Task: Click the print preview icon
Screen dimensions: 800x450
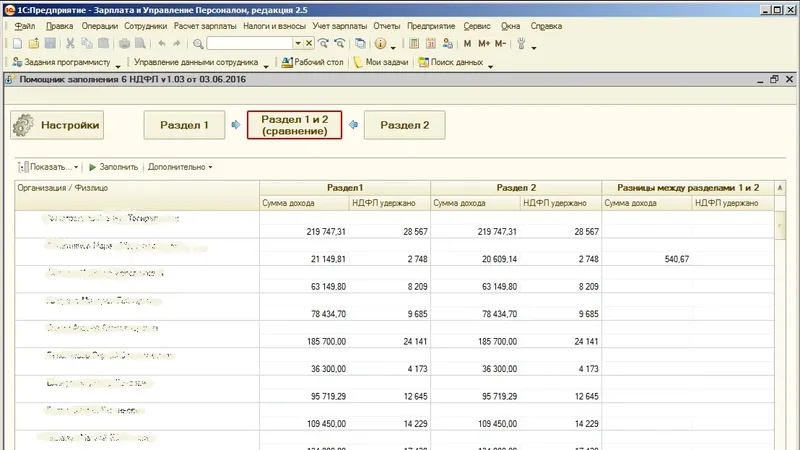Action: tap(140, 44)
